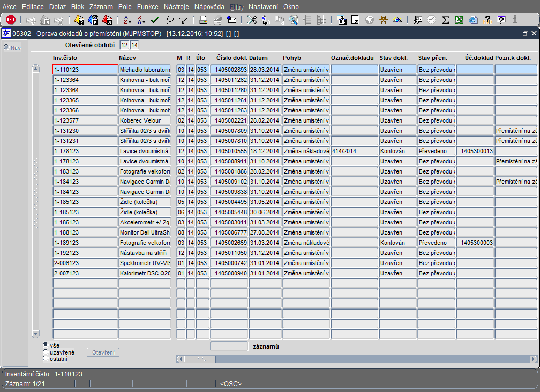The image size is (540, 392).
Task: Click the magnifying glass search icon
Action: [294, 20]
